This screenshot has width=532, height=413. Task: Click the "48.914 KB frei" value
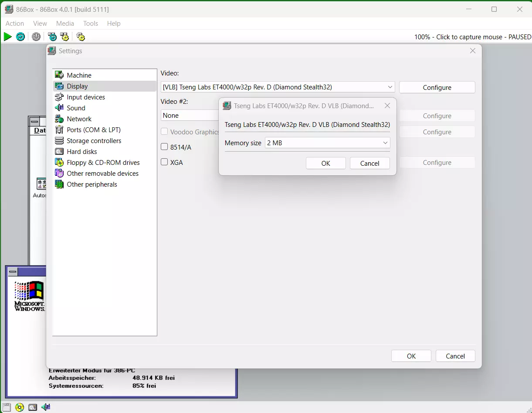153,378
